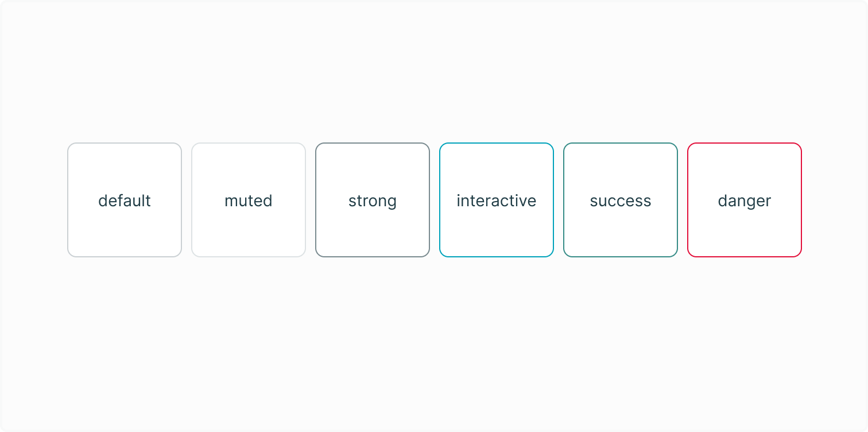Select the red-outlined swatch box

(745, 230)
